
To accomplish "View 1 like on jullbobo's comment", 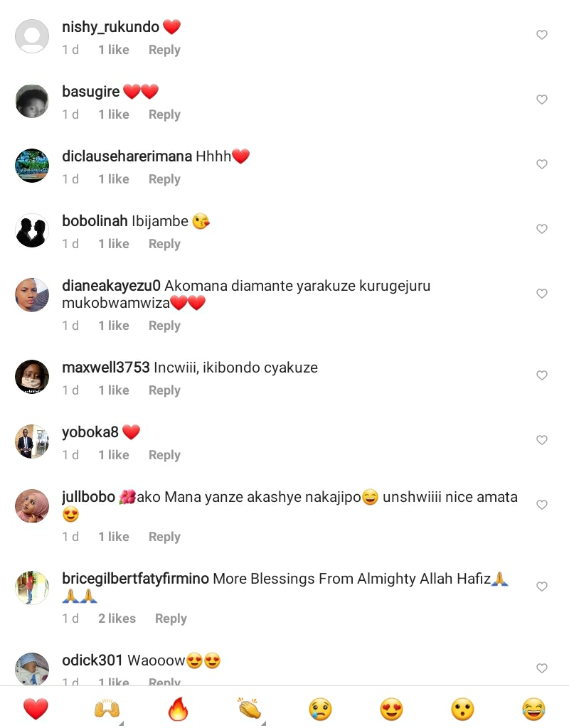I will coord(114,537).
